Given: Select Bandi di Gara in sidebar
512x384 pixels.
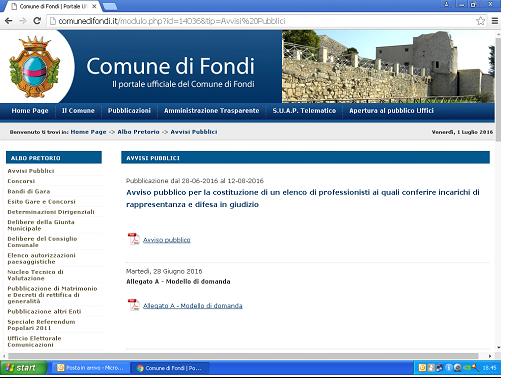Looking at the screenshot, I should [29, 191].
